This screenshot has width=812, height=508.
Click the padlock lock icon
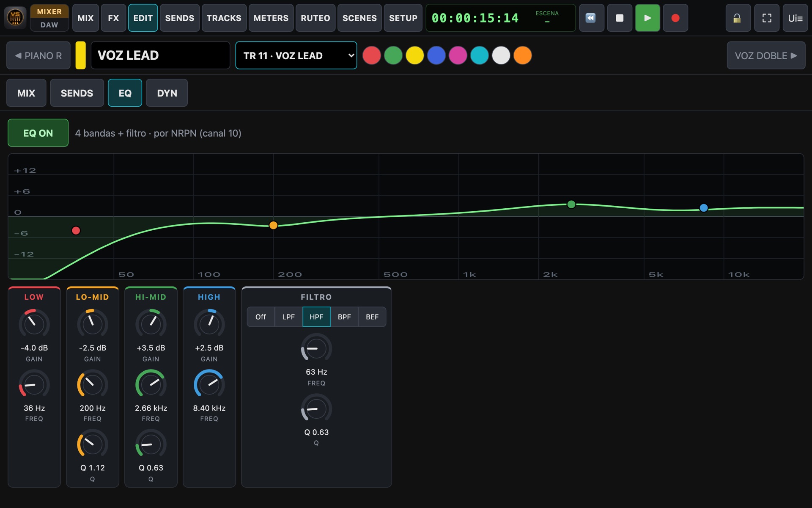tap(738, 18)
